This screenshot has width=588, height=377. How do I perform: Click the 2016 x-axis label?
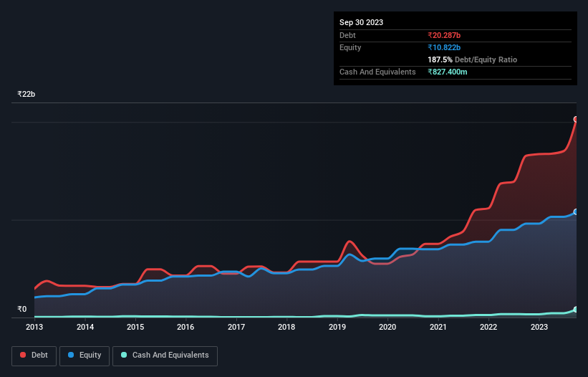point(185,327)
